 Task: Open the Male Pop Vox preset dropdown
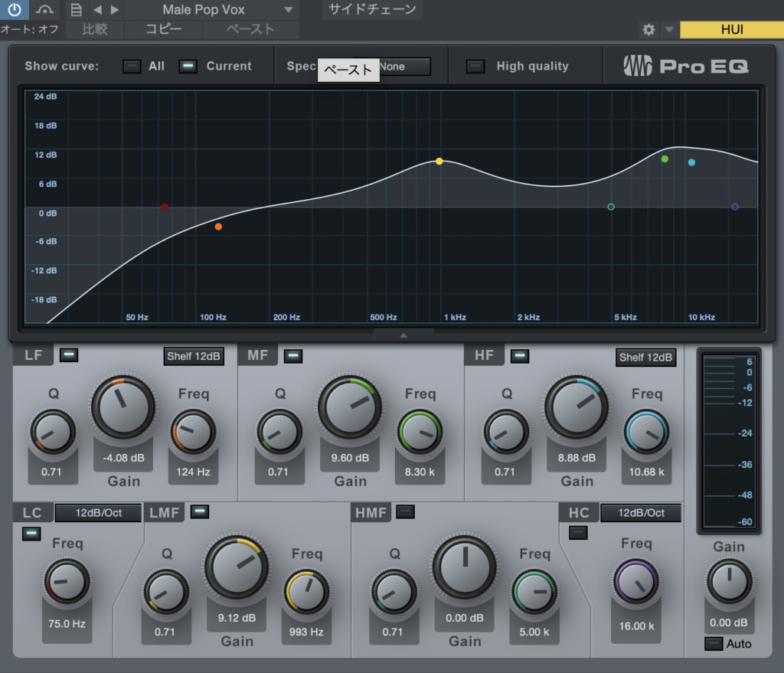coord(227,10)
